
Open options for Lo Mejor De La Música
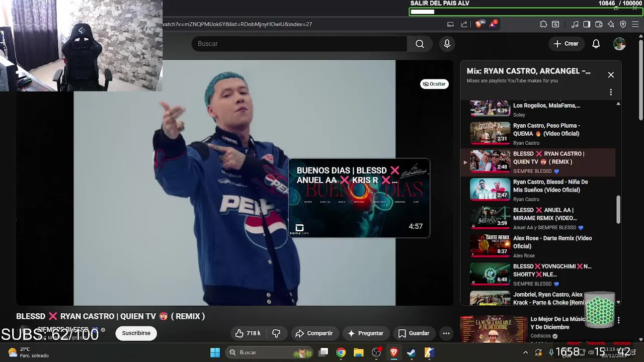click(618, 320)
